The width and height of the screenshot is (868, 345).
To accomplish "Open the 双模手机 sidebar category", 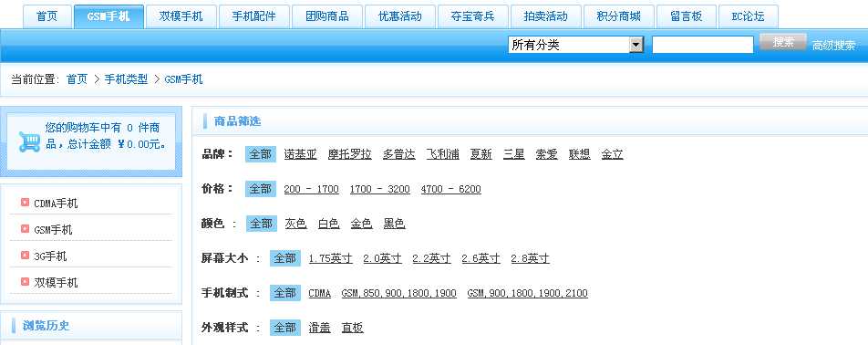I will coord(56,282).
